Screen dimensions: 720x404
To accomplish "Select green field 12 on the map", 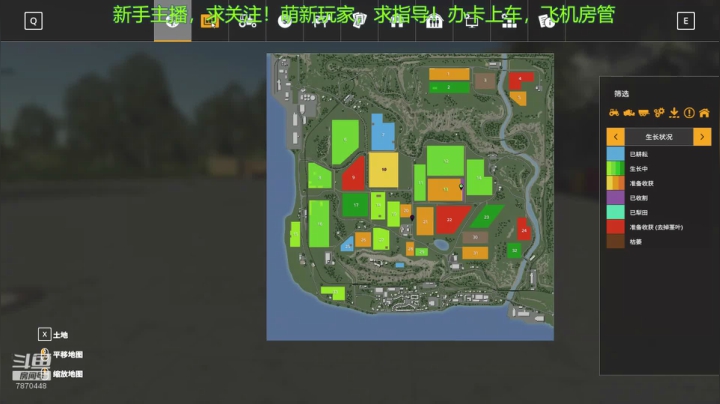I will [445, 161].
